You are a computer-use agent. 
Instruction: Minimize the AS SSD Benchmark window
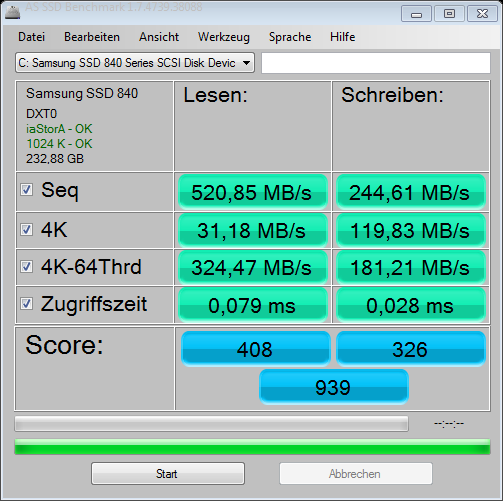click(416, 14)
